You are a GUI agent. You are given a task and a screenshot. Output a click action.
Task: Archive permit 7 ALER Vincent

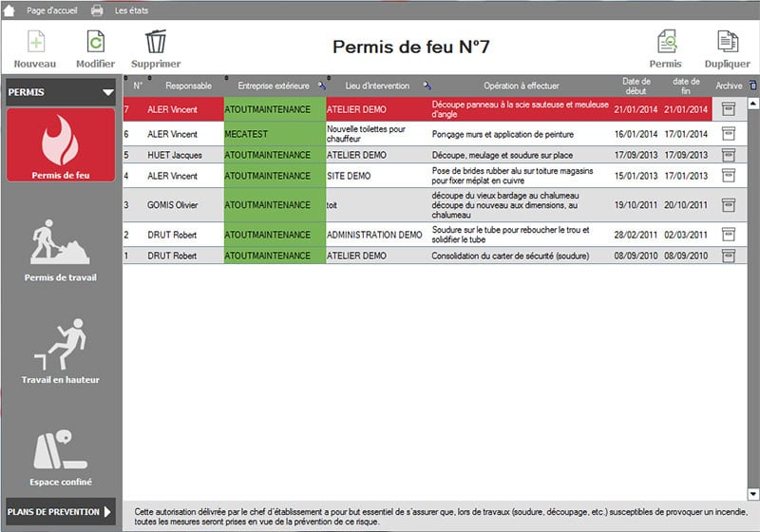729,109
